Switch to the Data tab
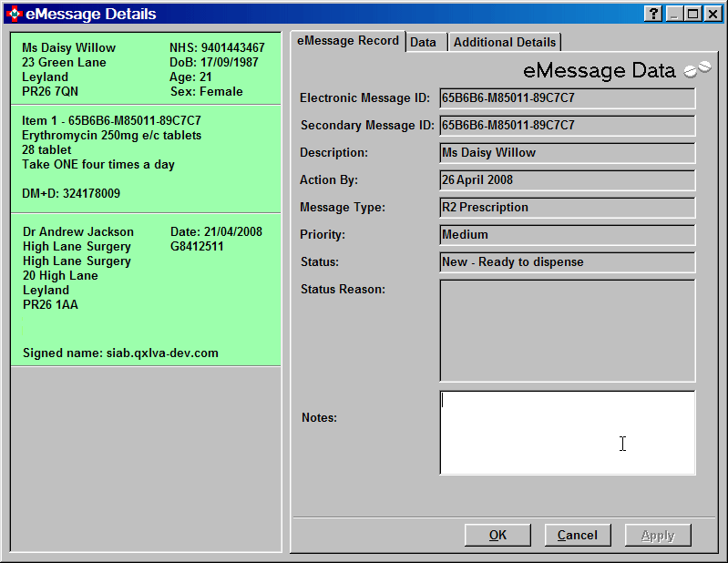Screen dimensions: 728x563 tap(423, 42)
